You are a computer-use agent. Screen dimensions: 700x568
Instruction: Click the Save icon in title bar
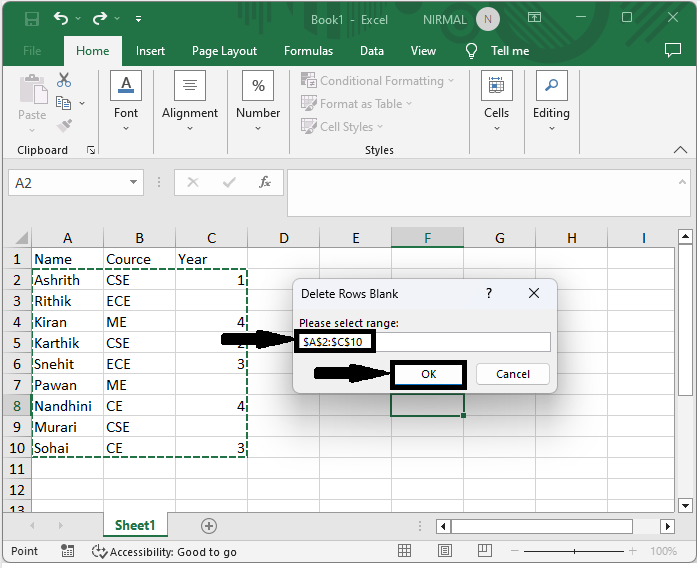click(x=31, y=18)
